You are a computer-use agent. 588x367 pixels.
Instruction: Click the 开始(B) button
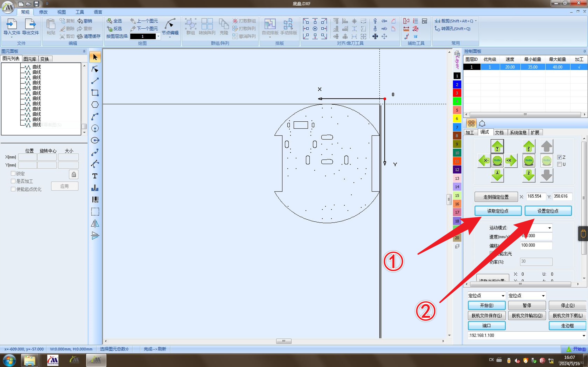pyautogui.click(x=486, y=305)
